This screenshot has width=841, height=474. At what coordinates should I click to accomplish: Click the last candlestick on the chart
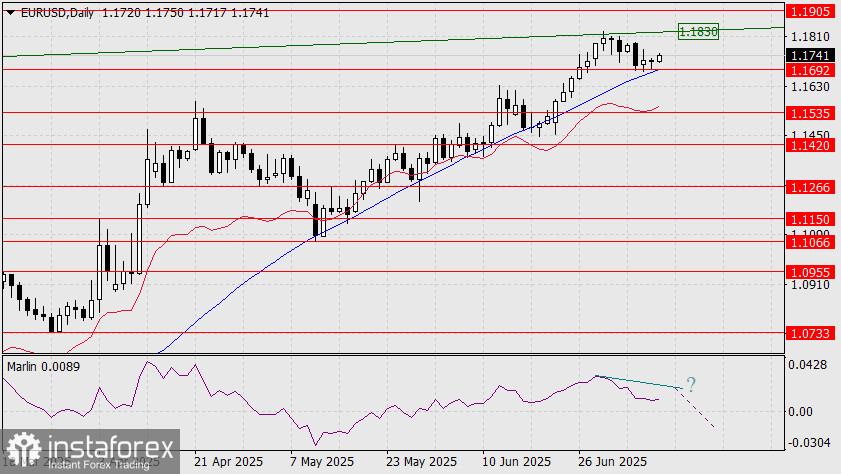(x=659, y=58)
